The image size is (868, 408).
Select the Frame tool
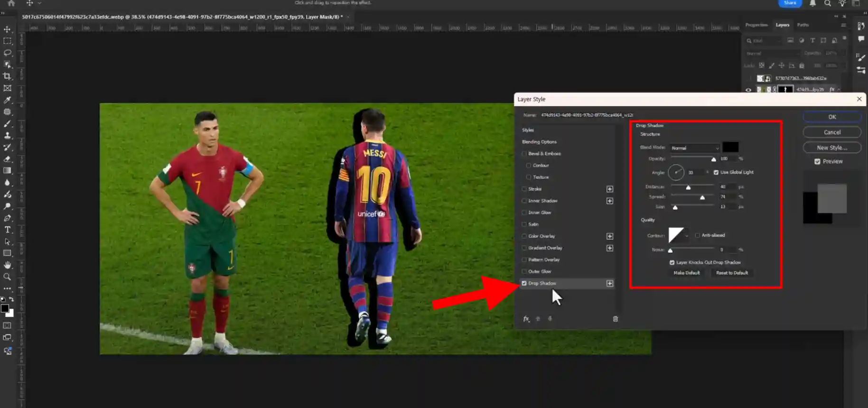(x=8, y=88)
